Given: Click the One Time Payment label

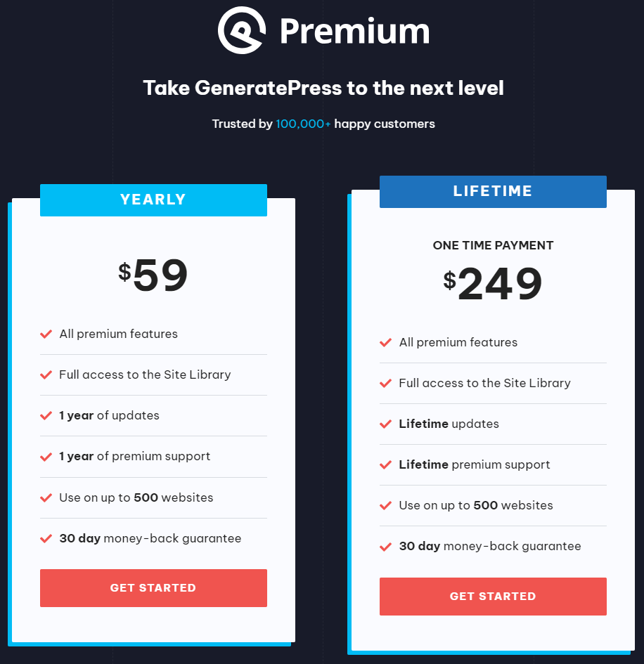Looking at the screenshot, I should tap(493, 246).
